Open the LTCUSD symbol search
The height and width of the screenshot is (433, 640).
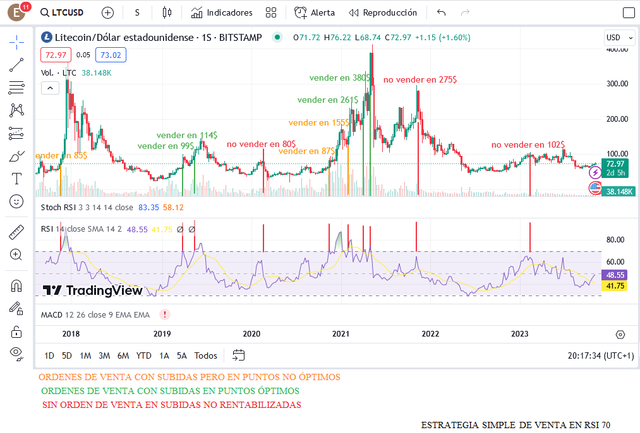point(62,13)
